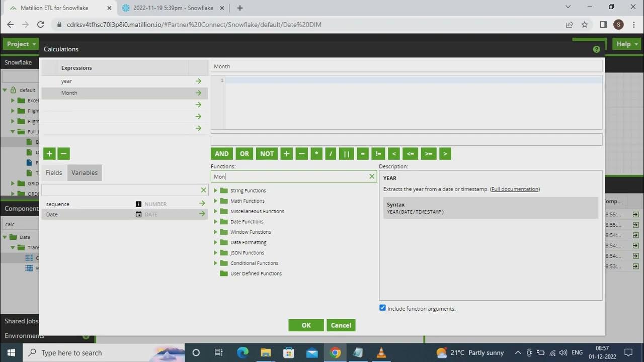Open Chrome from the taskbar
This screenshot has width=644, height=362.
(x=335, y=352)
